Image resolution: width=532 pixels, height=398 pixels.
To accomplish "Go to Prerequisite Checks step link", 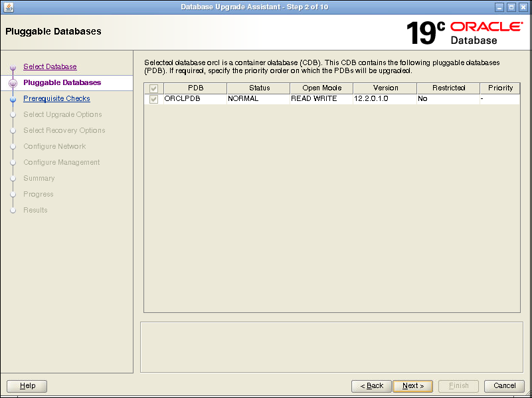I will point(56,98).
